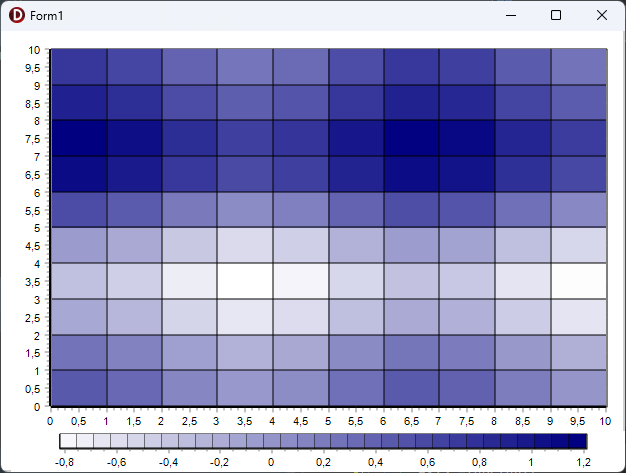The height and width of the screenshot is (473, 626).
Task: Click the y-axis label 3,5
Action: (x=33, y=282)
